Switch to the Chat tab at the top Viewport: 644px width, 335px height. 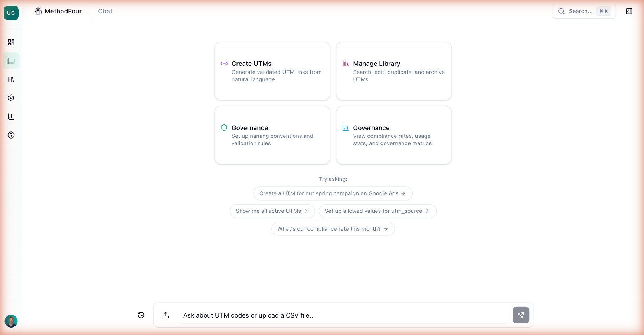105,11
